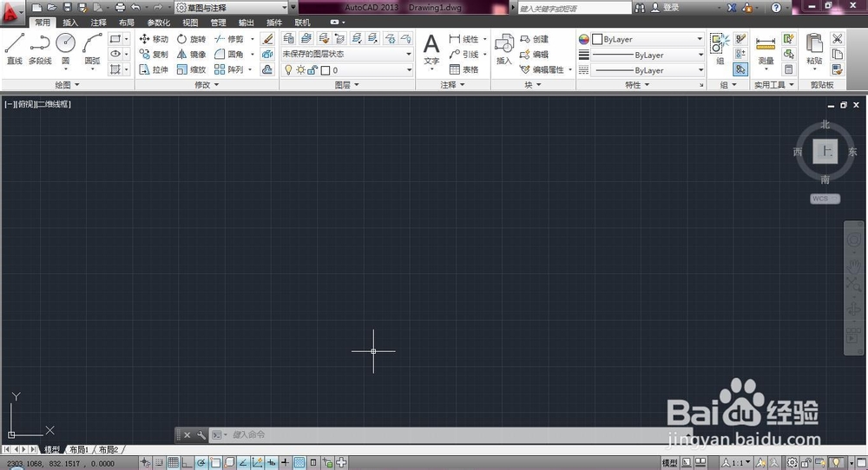Click the Erase icon in Modify panel
Viewport: 868px width, 470px height.
point(267,39)
